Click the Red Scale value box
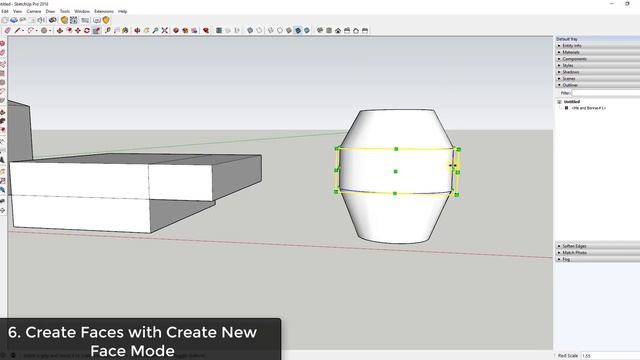The image size is (640, 360). coord(611,356)
